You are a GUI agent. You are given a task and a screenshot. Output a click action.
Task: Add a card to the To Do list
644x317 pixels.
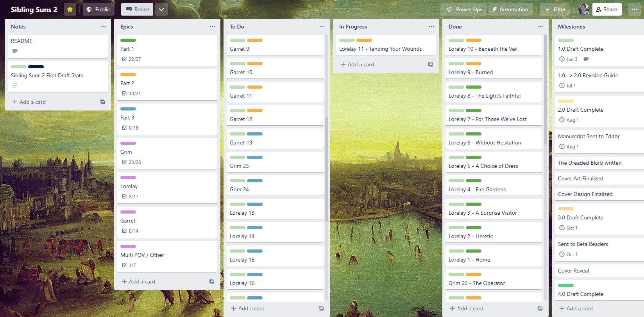248,308
